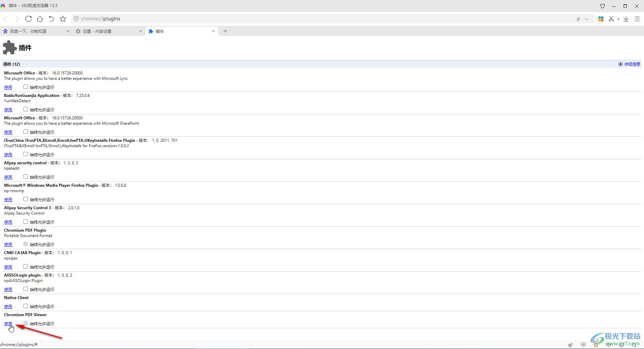The image size is (644, 349).
Task: Bookmark this page with the star icon
Action: click(x=63, y=19)
